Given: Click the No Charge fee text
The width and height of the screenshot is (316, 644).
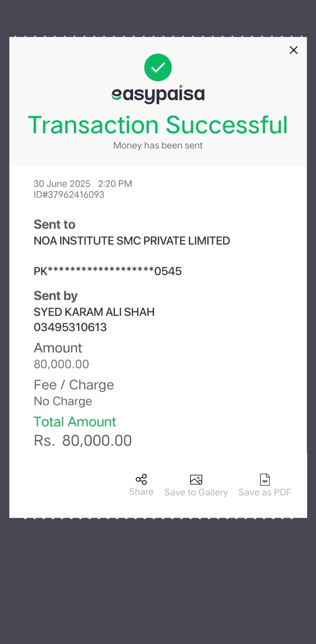Looking at the screenshot, I should coord(63,401).
